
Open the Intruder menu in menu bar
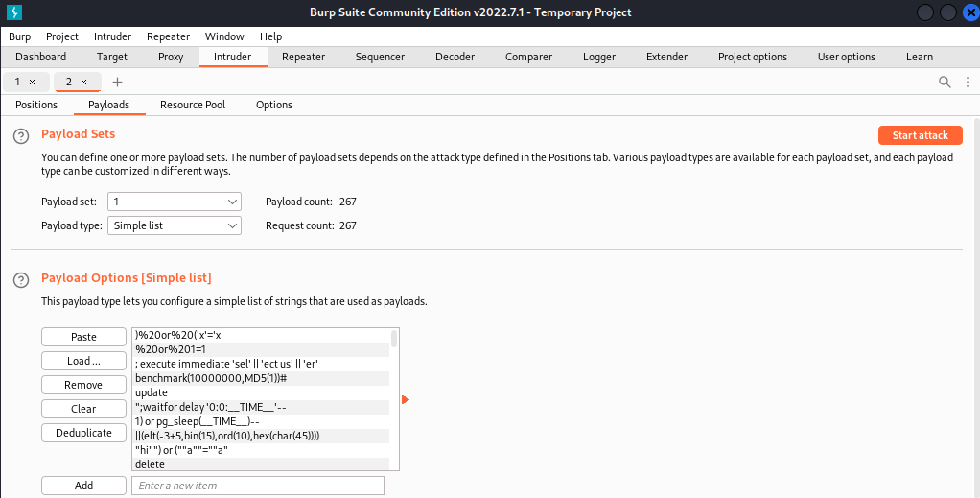pos(112,36)
